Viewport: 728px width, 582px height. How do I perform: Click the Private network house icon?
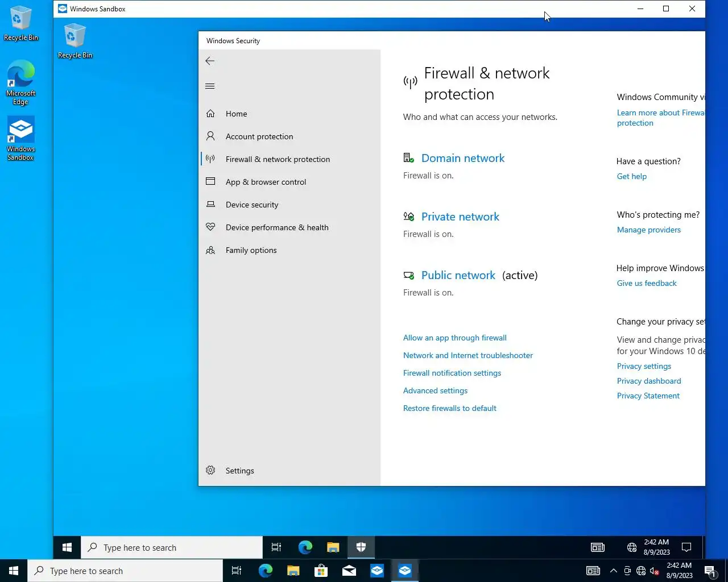409,217
